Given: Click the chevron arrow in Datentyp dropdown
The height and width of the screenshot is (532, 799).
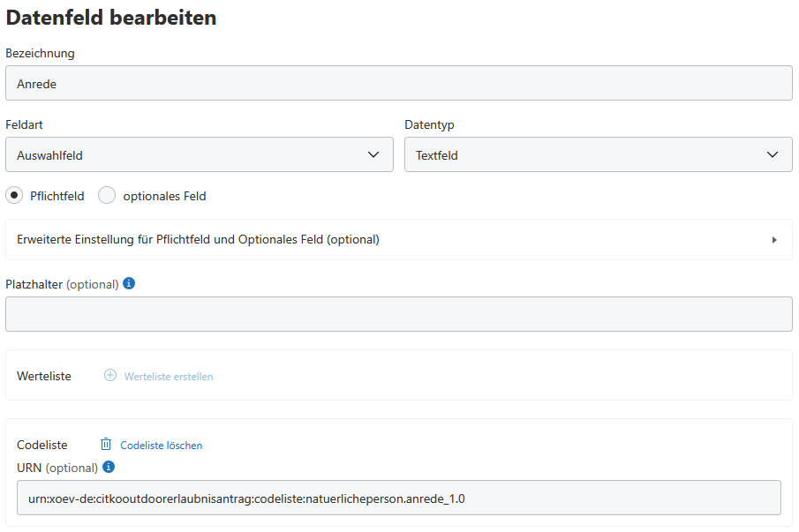Looking at the screenshot, I should coord(773,155).
